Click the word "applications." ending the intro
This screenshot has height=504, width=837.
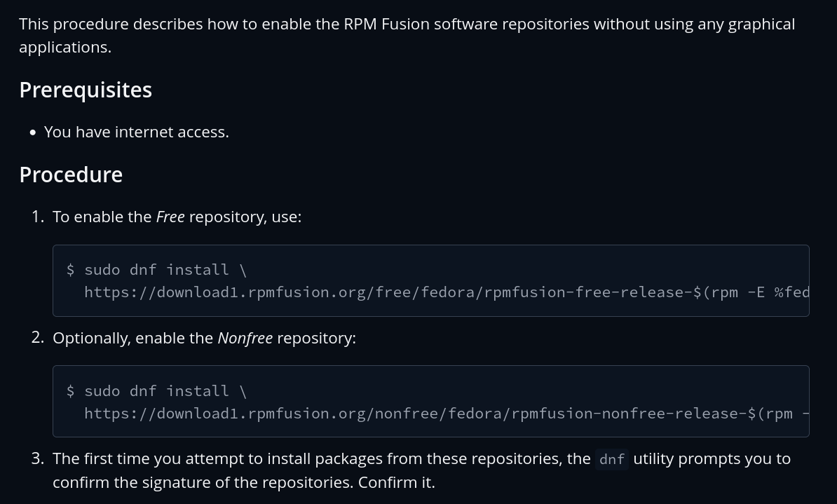(65, 48)
